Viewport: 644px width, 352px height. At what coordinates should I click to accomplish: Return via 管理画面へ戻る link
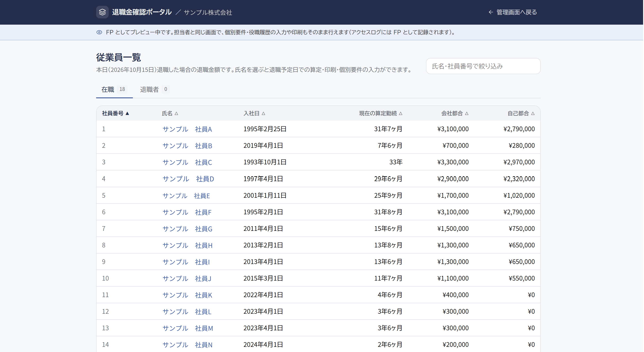point(512,12)
